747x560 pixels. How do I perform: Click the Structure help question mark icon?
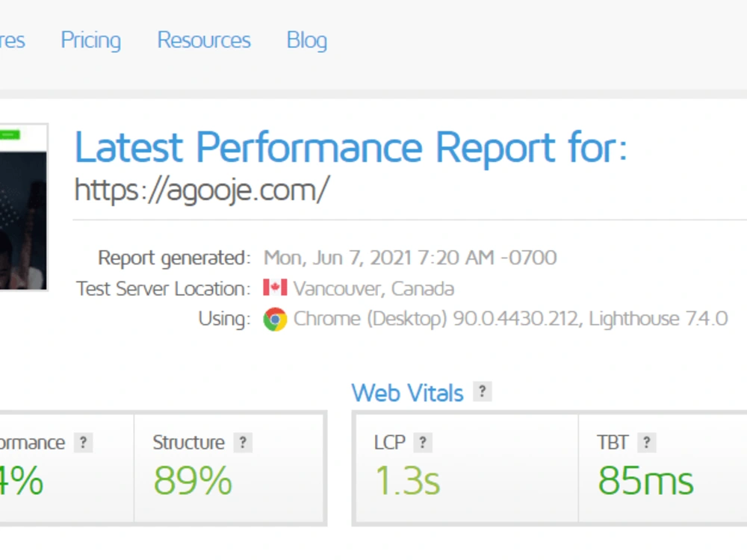243,442
